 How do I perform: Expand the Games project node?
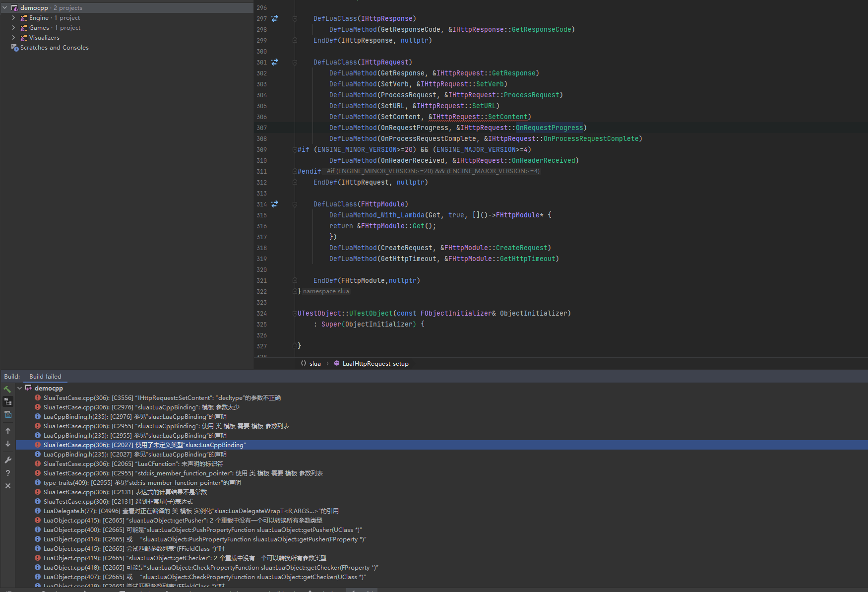(13, 28)
